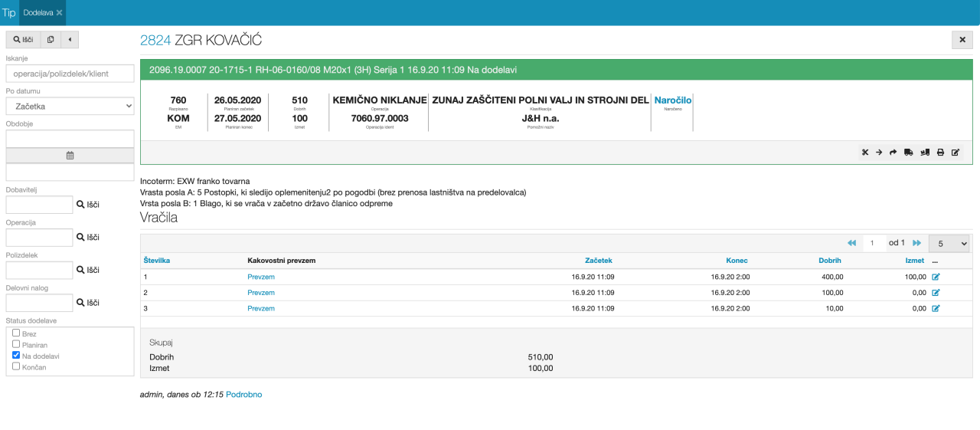Viewport: 980px width, 430px height.
Task: Open the rows-per-page dropdown showing 5
Action: pyautogui.click(x=949, y=243)
